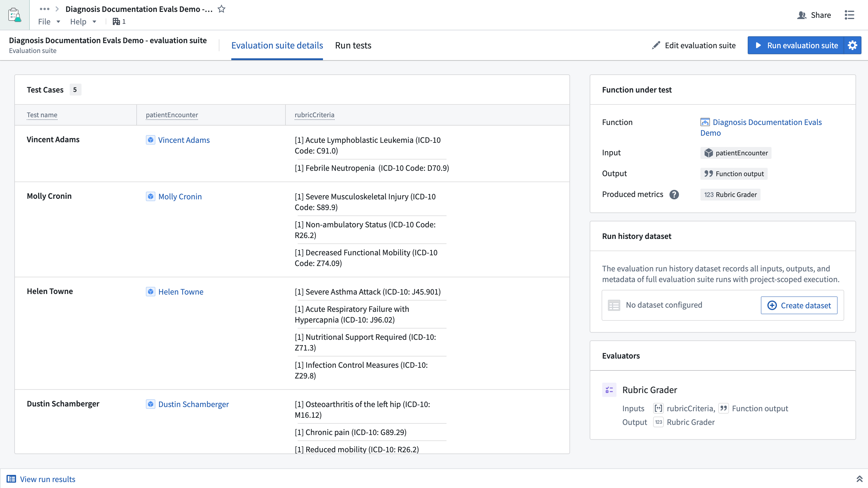The height and width of the screenshot is (488, 868).
Task: Click the Vincent Adams object icon
Action: coord(151,140)
